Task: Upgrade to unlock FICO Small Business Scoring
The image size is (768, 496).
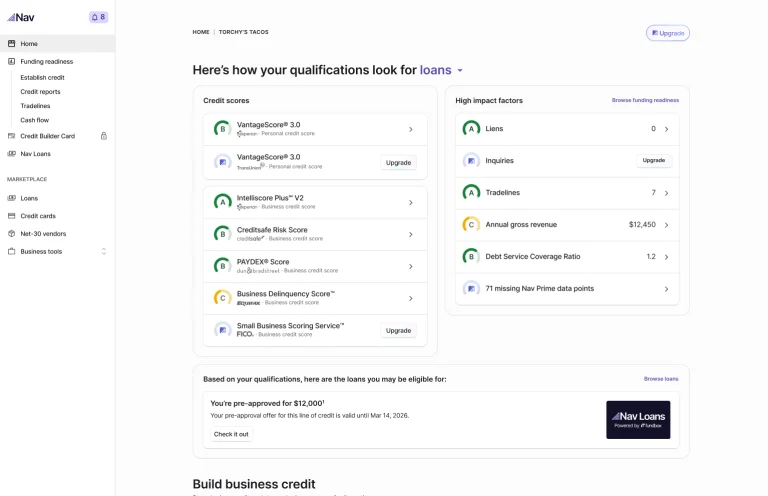Action: point(398,331)
